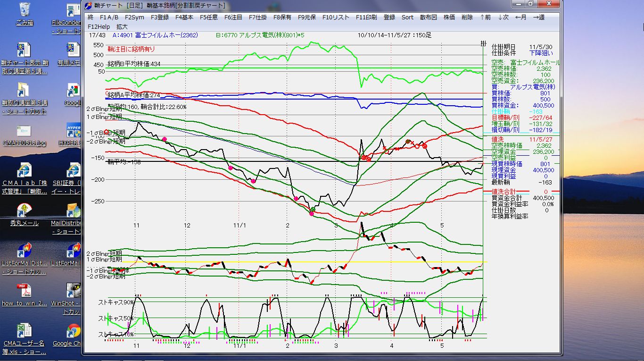Open the F1 A/B menu item
This screenshot has width=644, height=361.
(109, 17)
